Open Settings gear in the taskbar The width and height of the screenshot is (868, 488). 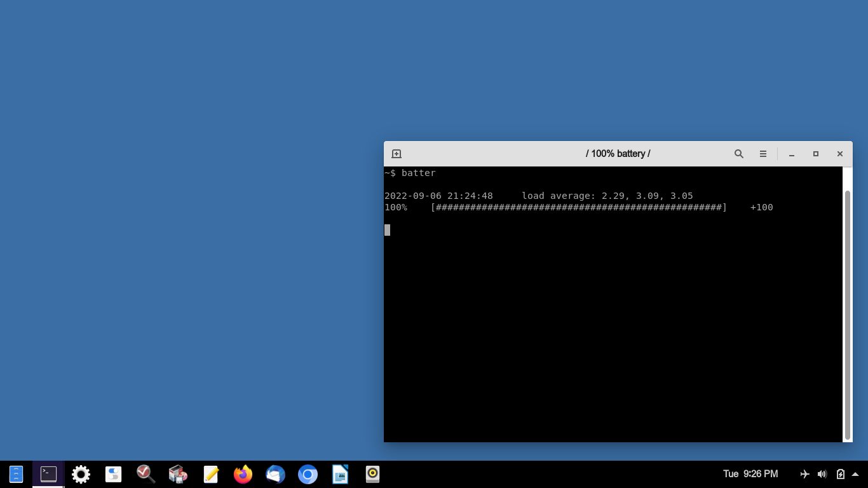click(81, 474)
